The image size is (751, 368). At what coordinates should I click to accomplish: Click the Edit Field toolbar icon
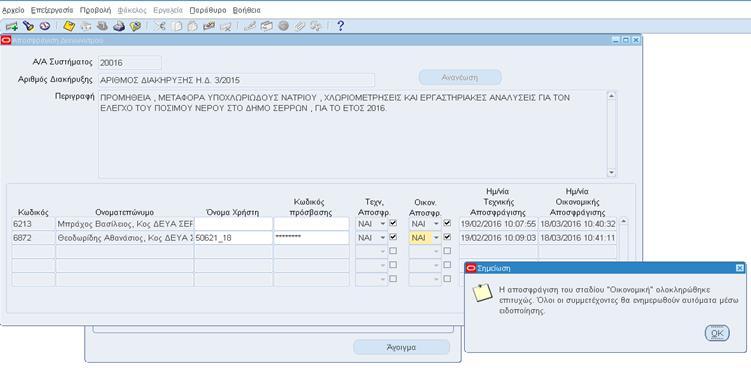tap(250, 26)
